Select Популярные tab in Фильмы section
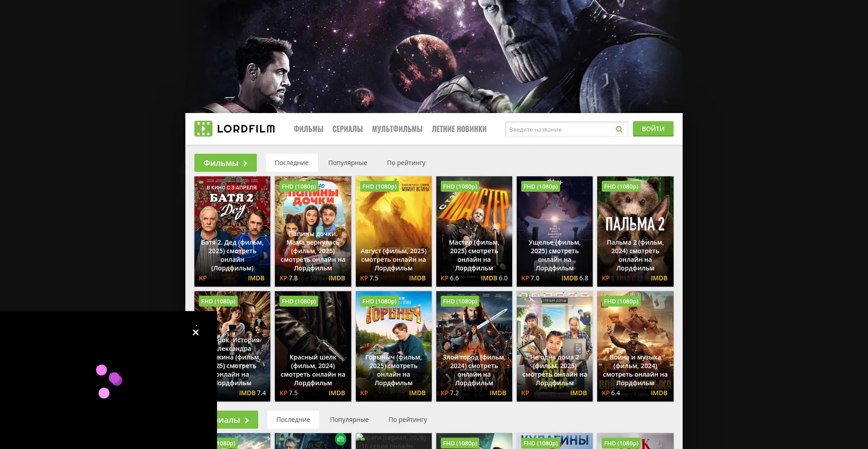This screenshot has width=868, height=449. (348, 163)
